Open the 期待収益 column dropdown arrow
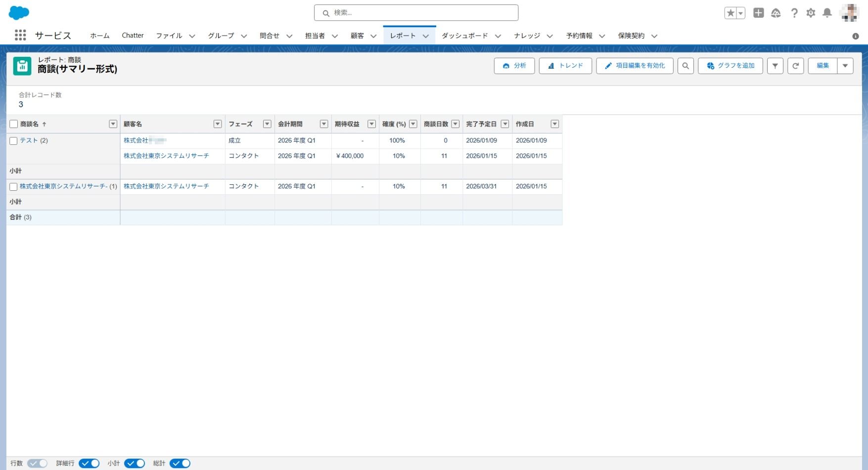 [371, 124]
